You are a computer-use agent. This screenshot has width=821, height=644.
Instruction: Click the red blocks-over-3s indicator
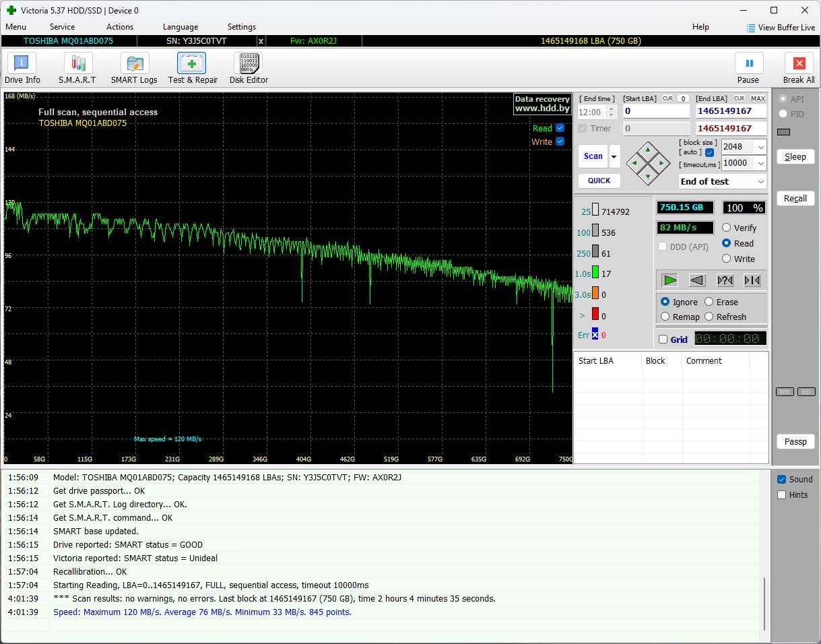coord(595,314)
